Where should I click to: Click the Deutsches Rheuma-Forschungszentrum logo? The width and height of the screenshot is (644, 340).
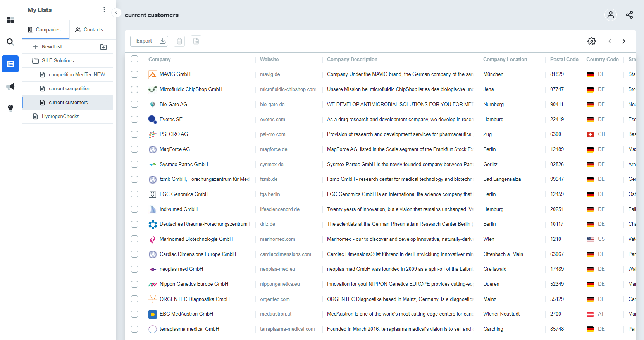[153, 224]
